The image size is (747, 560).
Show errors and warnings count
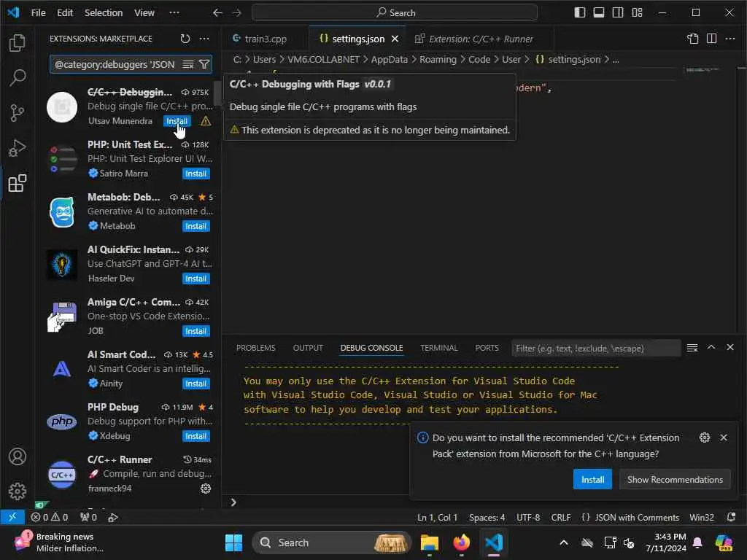pyautogui.click(x=49, y=517)
